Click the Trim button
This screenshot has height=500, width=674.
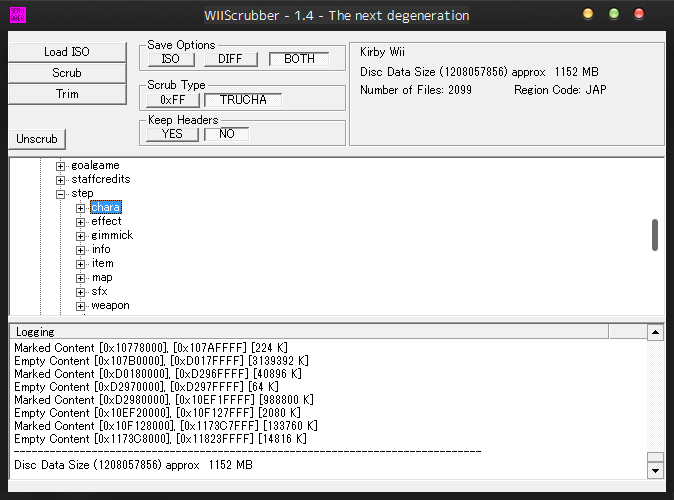tap(67, 94)
